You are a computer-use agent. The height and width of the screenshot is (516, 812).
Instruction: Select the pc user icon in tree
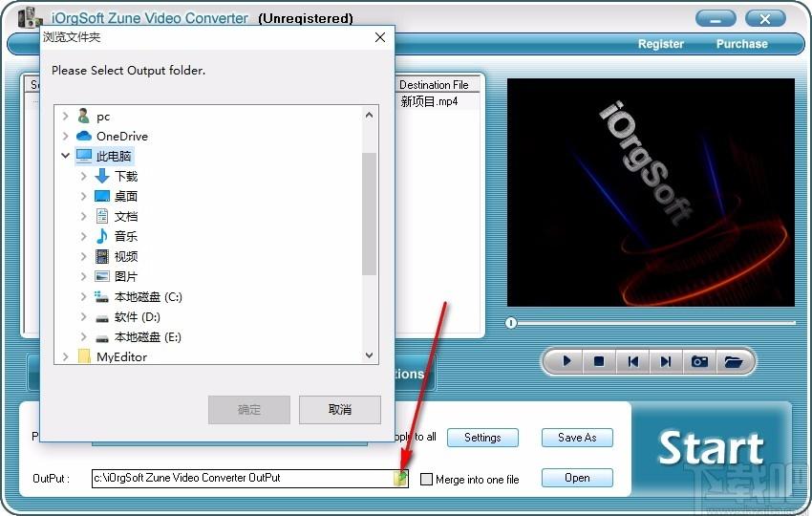tap(83, 116)
